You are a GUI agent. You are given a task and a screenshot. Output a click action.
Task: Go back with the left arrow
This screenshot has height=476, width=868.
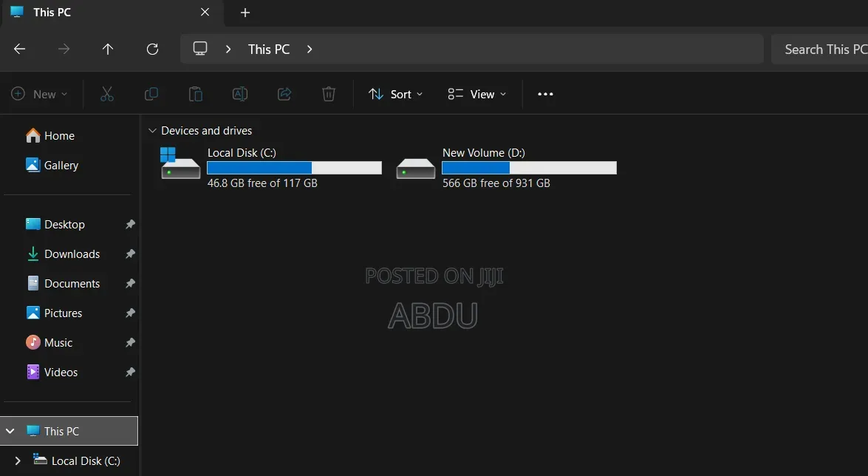click(19, 50)
